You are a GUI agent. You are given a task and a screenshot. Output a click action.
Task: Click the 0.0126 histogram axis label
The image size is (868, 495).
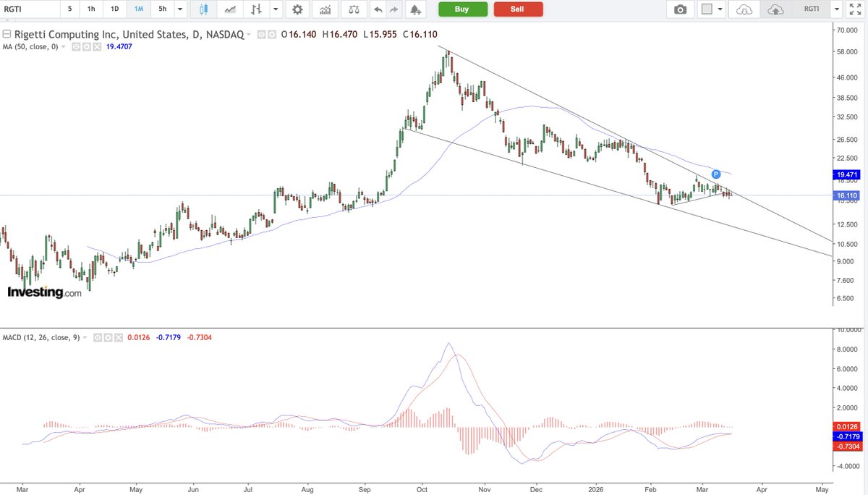pos(847,427)
